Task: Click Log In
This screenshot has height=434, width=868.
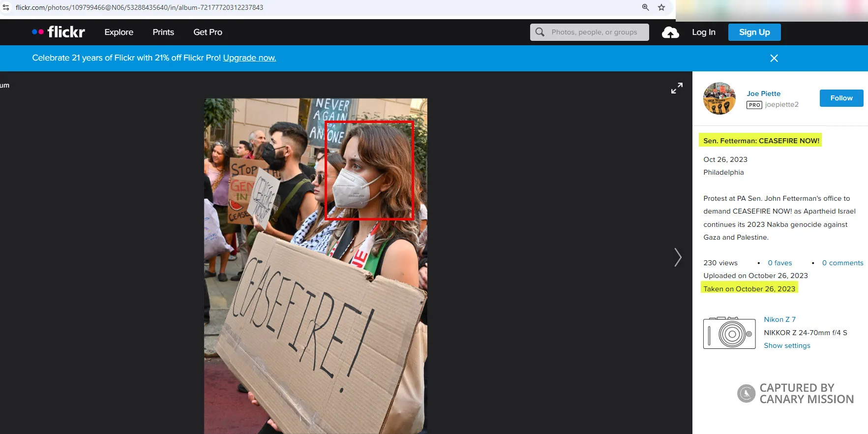Action: pos(704,32)
